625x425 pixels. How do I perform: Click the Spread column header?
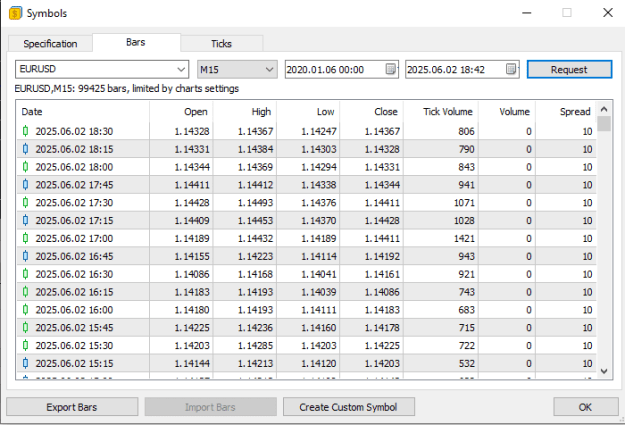point(566,112)
